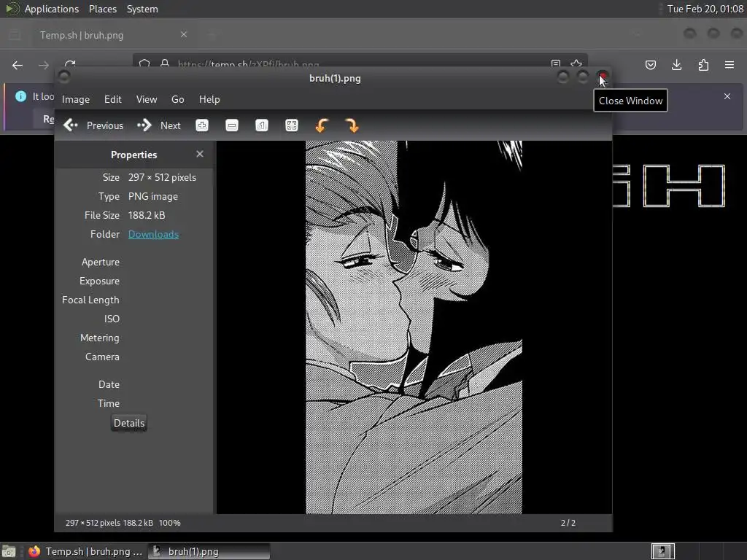Close the Properties side panel

pyautogui.click(x=200, y=154)
